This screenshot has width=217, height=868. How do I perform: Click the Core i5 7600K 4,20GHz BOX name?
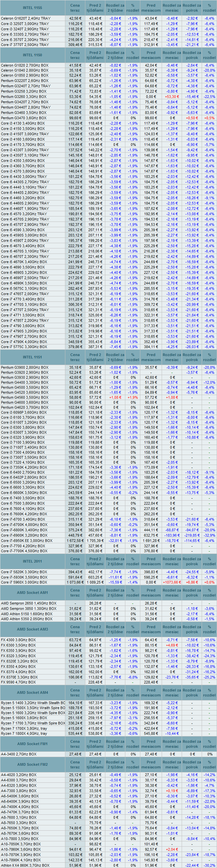[x=24, y=514]
